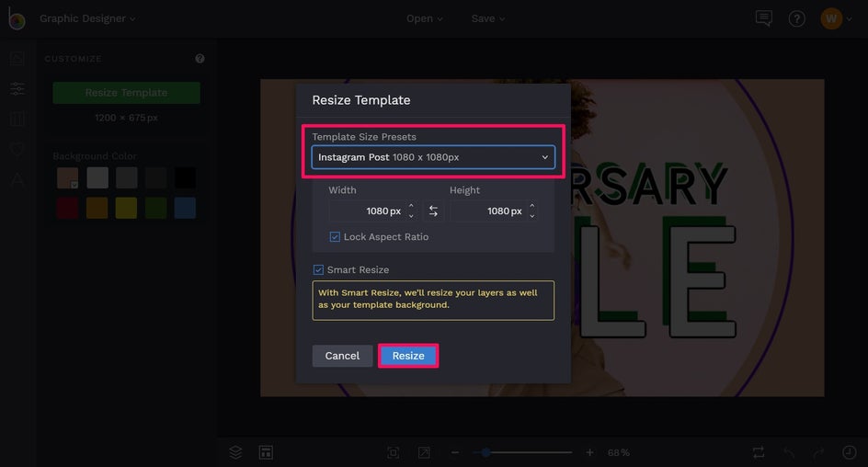This screenshot has height=467, width=868.
Task: Open the Graphic Designer mode dropdown
Action: pyautogui.click(x=87, y=18)
